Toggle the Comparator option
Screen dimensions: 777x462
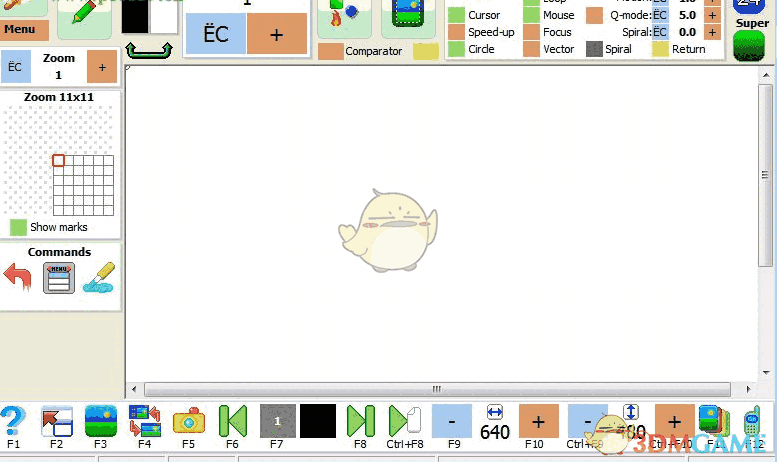(331, 51)
